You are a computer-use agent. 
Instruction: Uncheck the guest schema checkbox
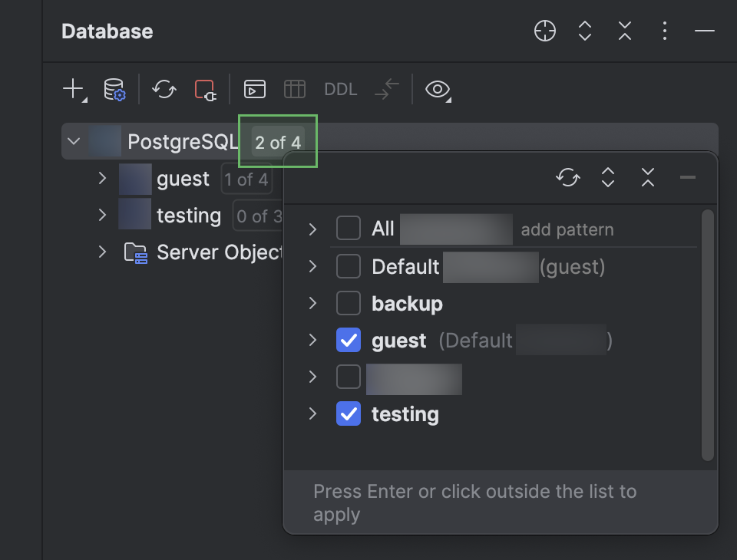click(x=349, y=340)
